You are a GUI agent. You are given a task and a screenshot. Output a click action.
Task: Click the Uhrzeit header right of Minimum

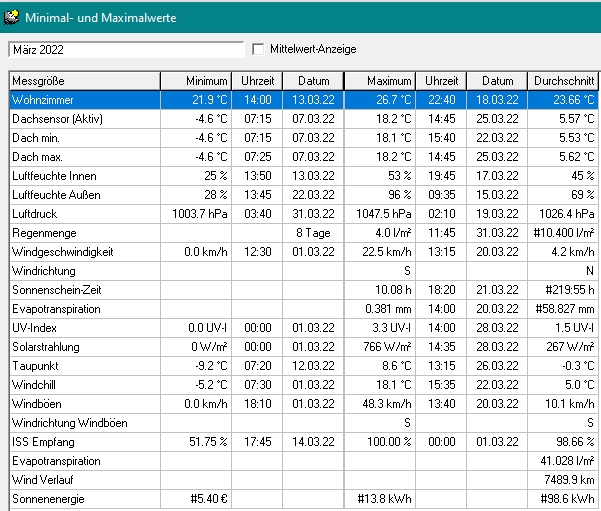(258, 81)
